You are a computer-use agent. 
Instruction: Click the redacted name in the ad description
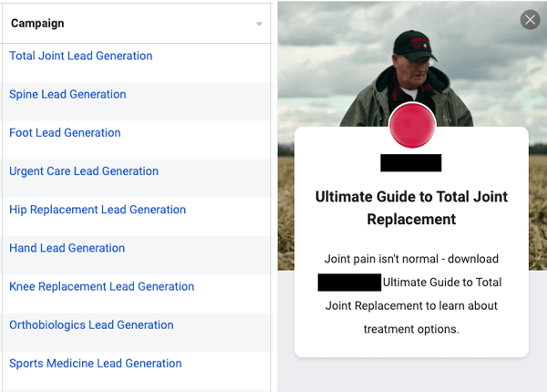(x=349, y=283)
